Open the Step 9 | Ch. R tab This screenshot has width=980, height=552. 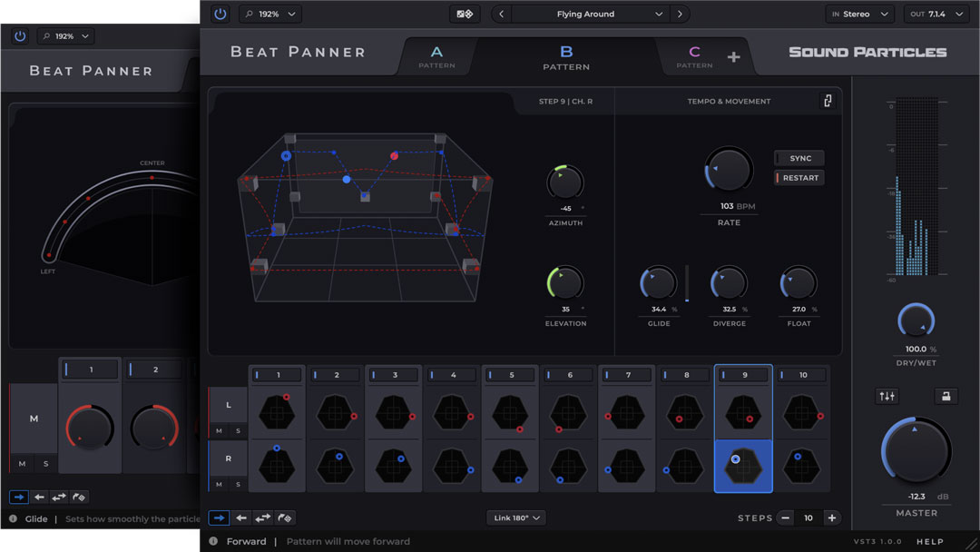pyautogui.click(x=565, y=102)
